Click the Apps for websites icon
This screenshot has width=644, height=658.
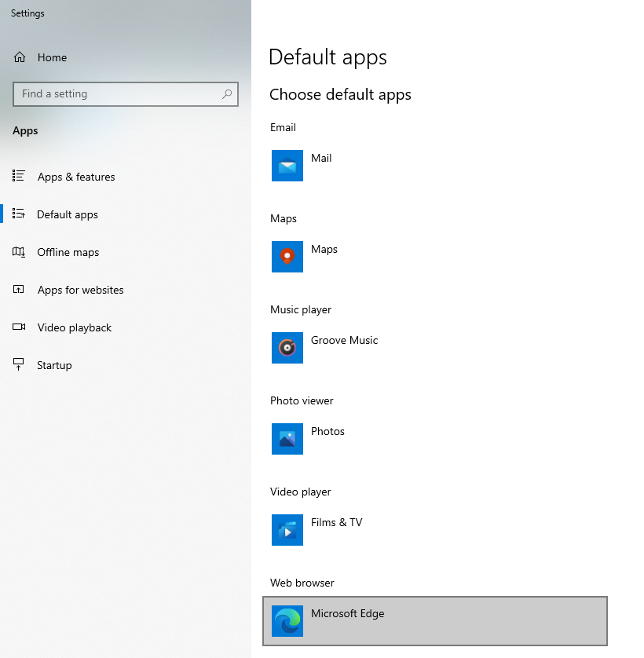point(19,289)
